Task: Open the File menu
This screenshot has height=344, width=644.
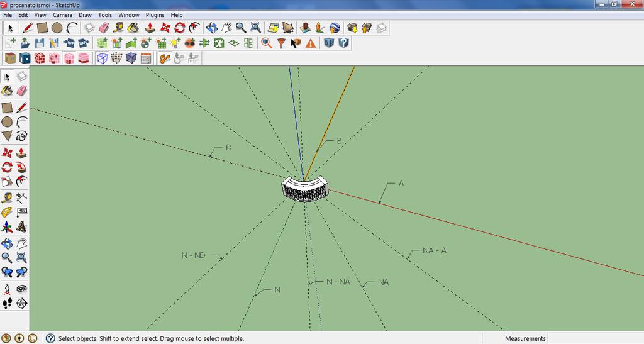Action: click(x=8, y=14)
